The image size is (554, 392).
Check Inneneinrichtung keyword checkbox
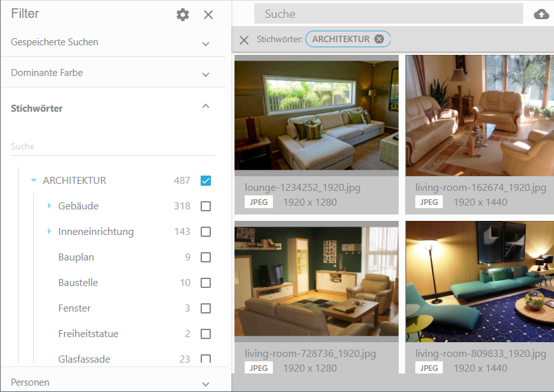[x=206, y=232]
